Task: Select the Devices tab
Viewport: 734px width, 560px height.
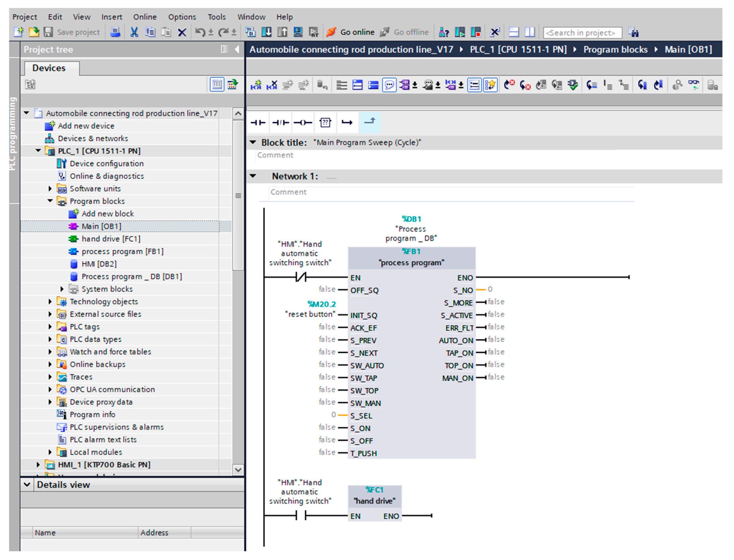Action: (49, 68)
